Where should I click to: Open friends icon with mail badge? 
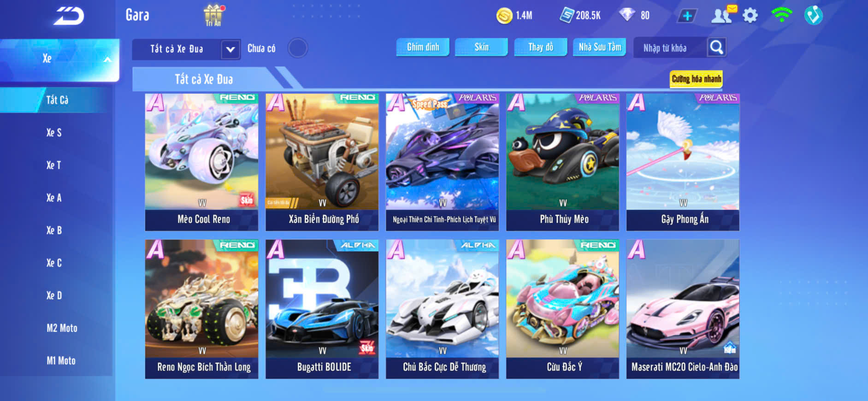[724, 14]
